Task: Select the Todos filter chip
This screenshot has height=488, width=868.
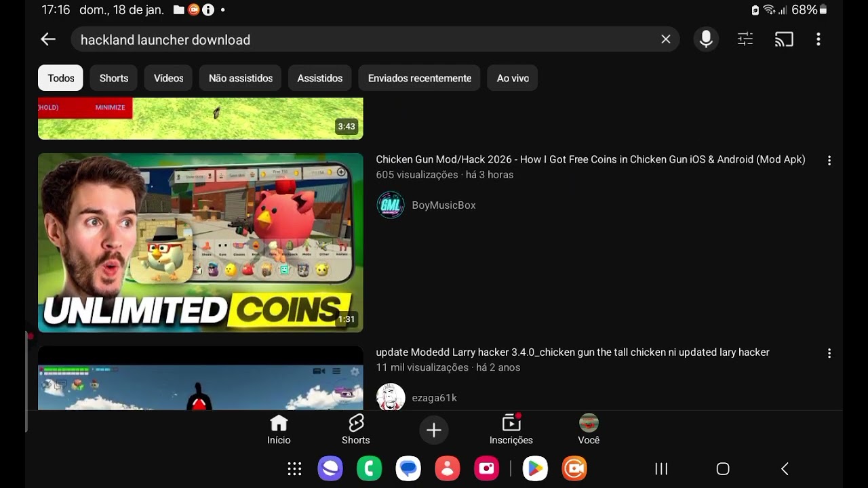Action: 60,78
